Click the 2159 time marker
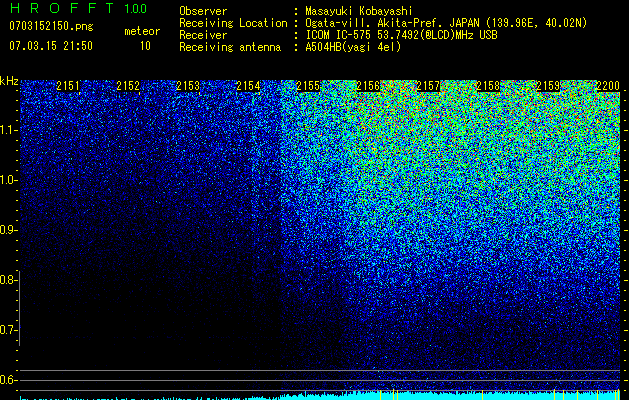 [548, 86]
